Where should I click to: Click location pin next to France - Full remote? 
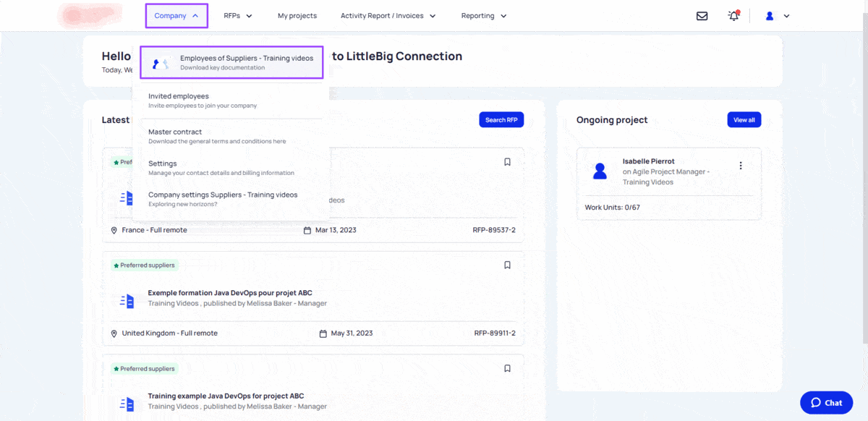(x=114, y=230)
